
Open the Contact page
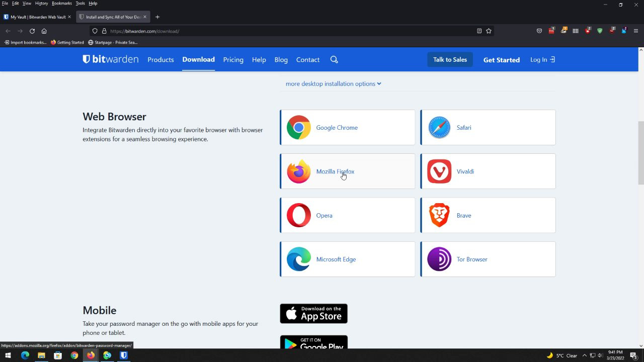click(308, 60)
